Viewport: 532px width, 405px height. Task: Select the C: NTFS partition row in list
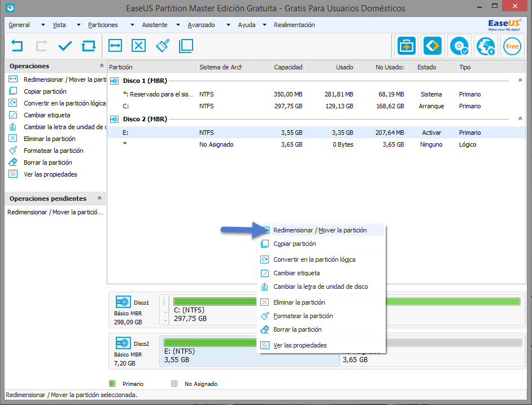[x=316, y=106]
